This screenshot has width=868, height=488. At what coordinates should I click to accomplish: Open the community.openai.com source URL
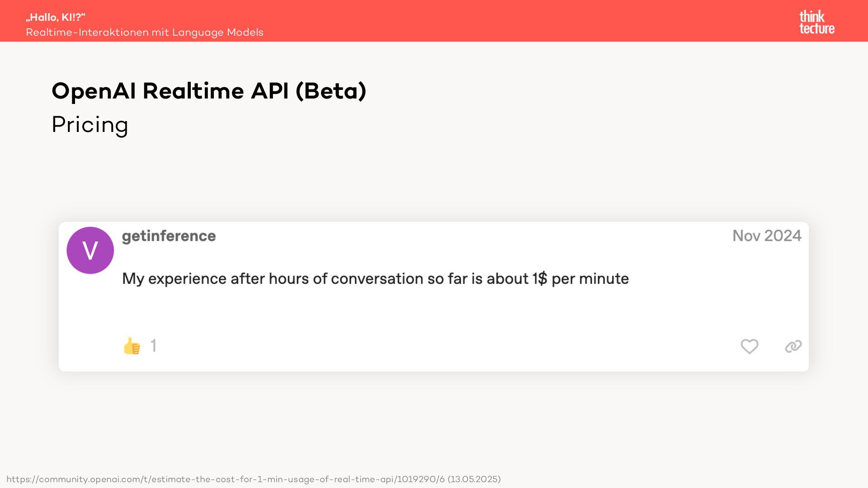(225, 479)
